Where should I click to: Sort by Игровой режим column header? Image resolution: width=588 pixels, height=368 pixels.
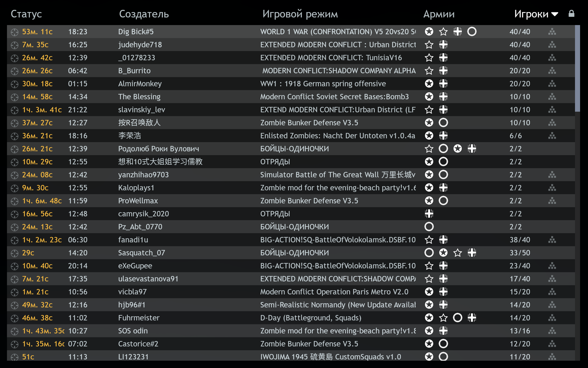click(x=300, y=14)
